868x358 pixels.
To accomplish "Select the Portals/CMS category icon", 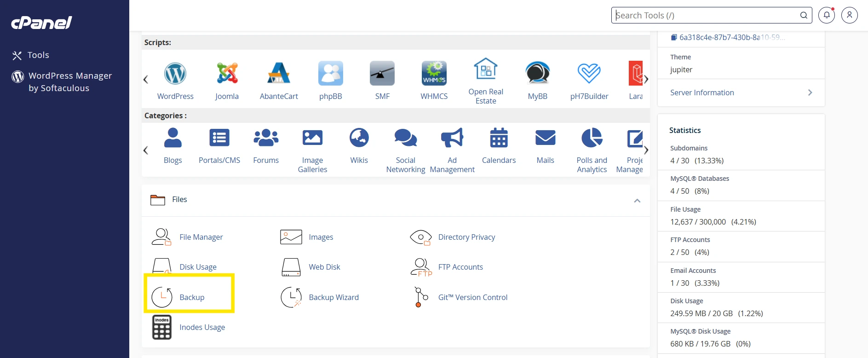I will [x=219, y=138].
